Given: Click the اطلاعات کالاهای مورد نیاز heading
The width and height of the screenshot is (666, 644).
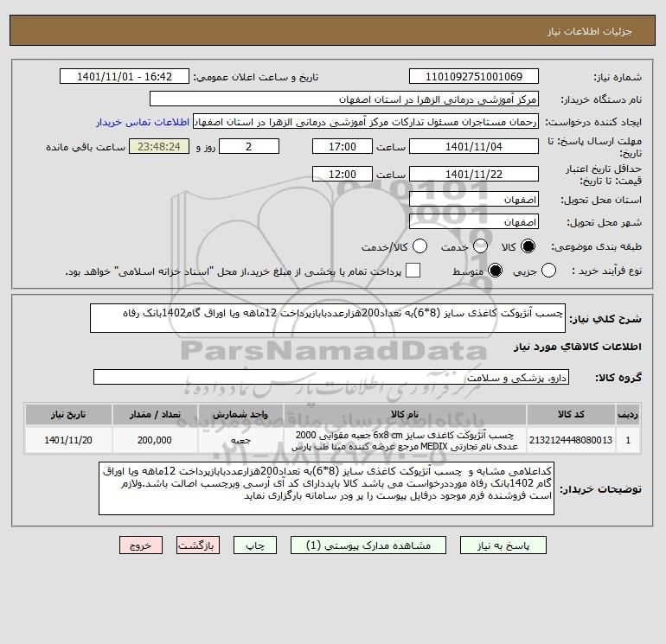Looking at the screenshot, I should coord(578,347).
